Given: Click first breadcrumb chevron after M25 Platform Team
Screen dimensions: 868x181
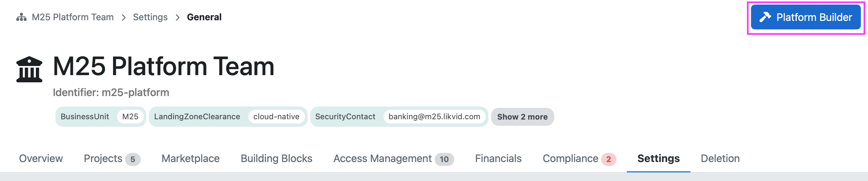Looking at the screenshot, I should coord(124,17).
